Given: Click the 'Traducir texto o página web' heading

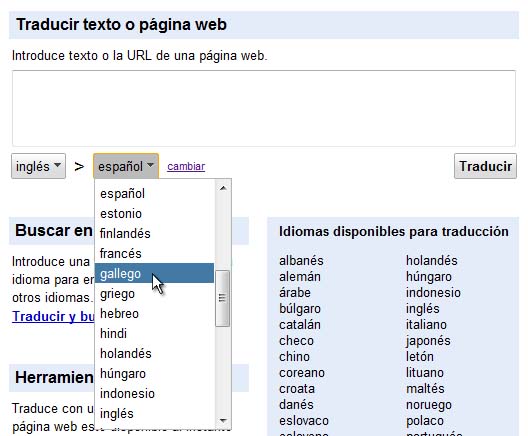Looking at the screenshot, I should coord(121,25).
